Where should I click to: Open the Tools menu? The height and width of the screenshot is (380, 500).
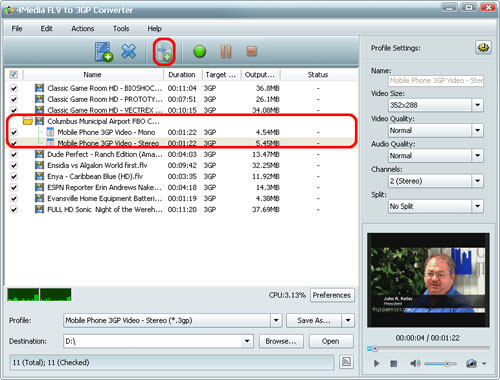(x=121, y=28)
